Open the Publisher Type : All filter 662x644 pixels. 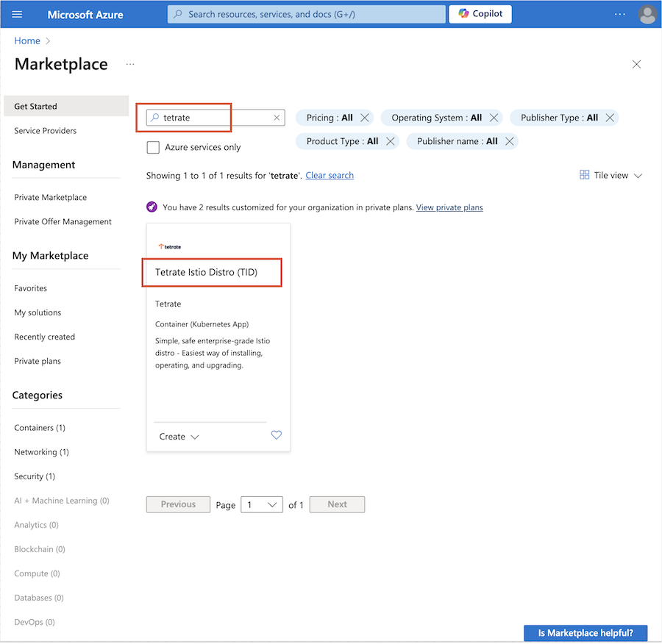(x=559, y=118)
